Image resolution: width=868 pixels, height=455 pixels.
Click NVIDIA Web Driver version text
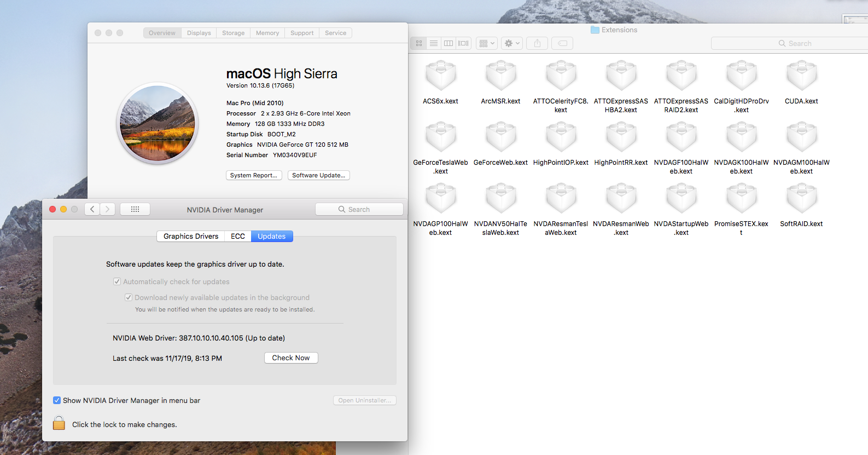pyautogui.click(x=199, y=338)
